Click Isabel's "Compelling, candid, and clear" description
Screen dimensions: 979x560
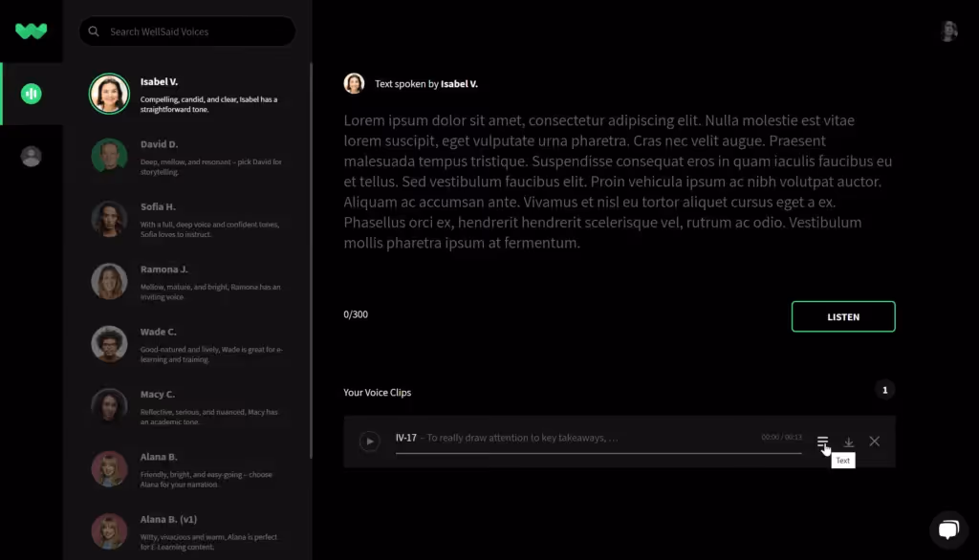click(x=208, y=104)
